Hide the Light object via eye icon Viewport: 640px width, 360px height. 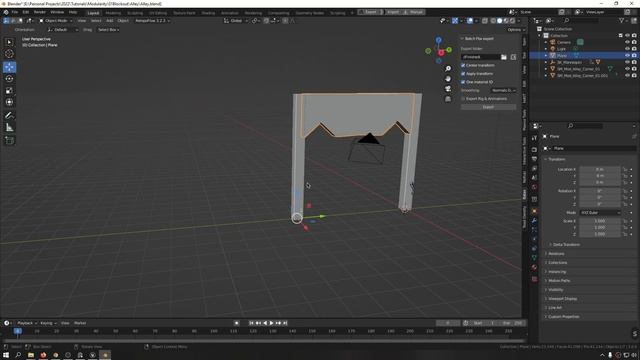[627, 49]
